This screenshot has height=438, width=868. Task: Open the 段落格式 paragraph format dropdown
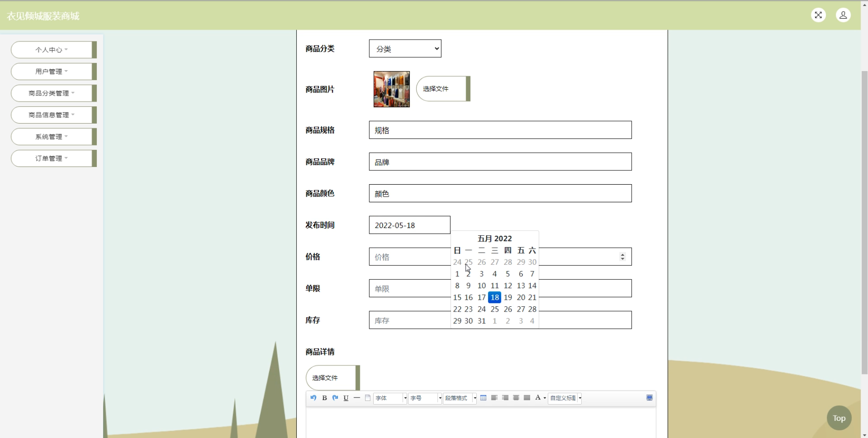(x=460, y=398)
